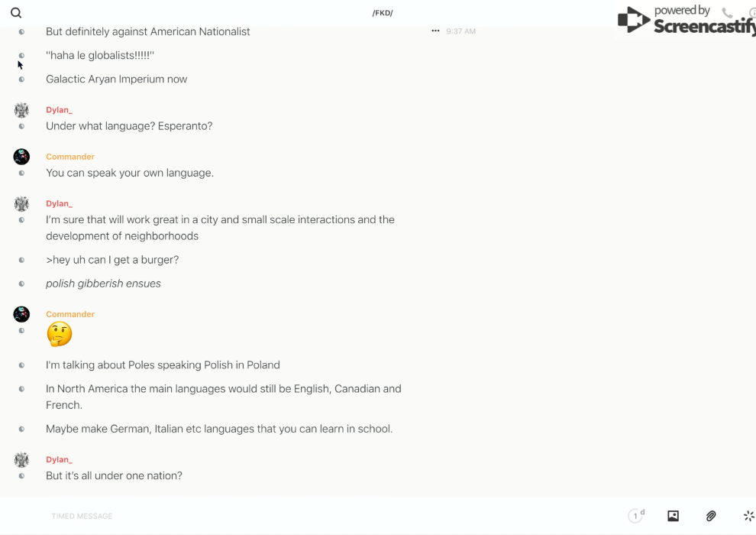This screenshot has width=756, height=535.
Task: Click timer dot beside 'Galactic Aryan Imperium now'
Action: pos(21,79)
